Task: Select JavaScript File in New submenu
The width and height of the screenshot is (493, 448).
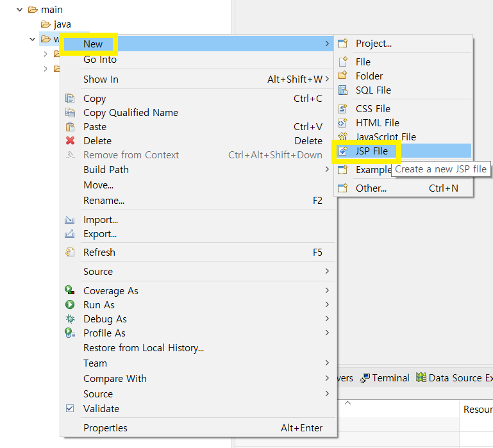Action: point(404,137)
